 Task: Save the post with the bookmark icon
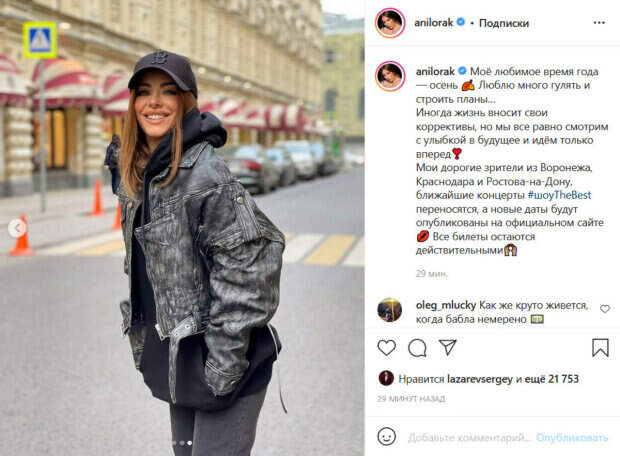click(x=600, y=348)
